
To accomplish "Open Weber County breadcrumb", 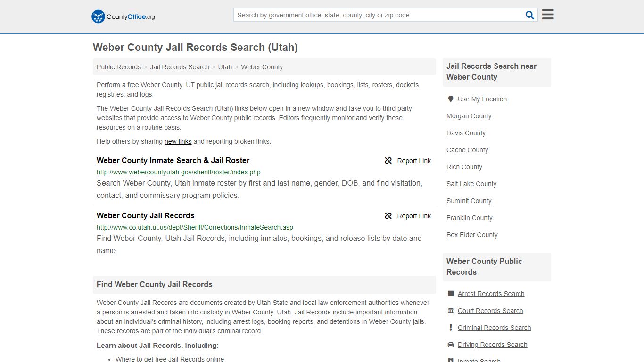I will point(262,67).
